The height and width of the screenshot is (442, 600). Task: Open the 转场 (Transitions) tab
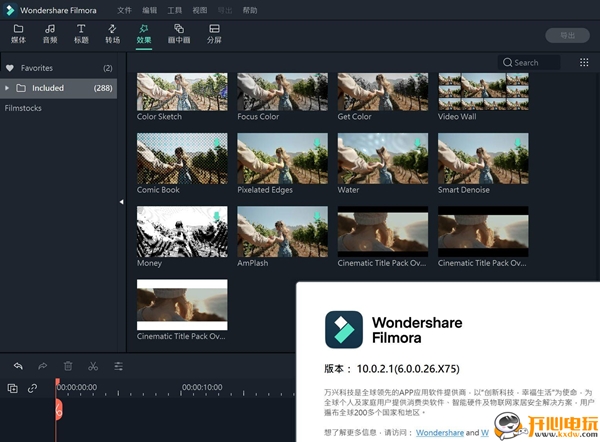tap(112, 34)
